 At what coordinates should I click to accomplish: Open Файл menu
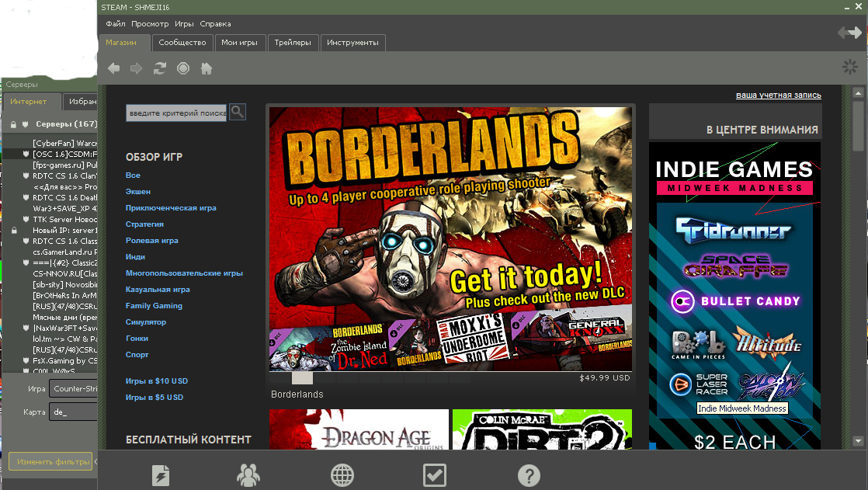coord(115,24)
